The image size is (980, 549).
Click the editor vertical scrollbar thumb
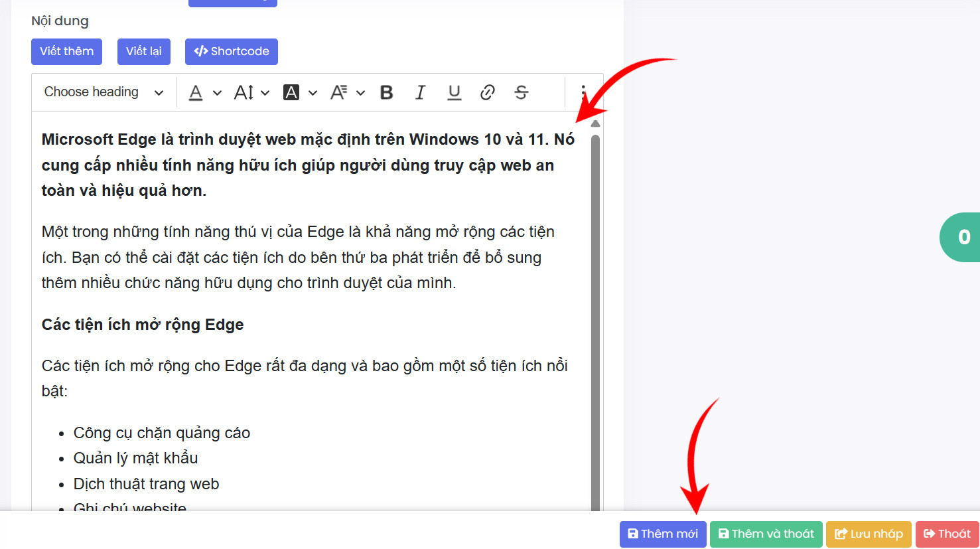[x=595, y=323]
